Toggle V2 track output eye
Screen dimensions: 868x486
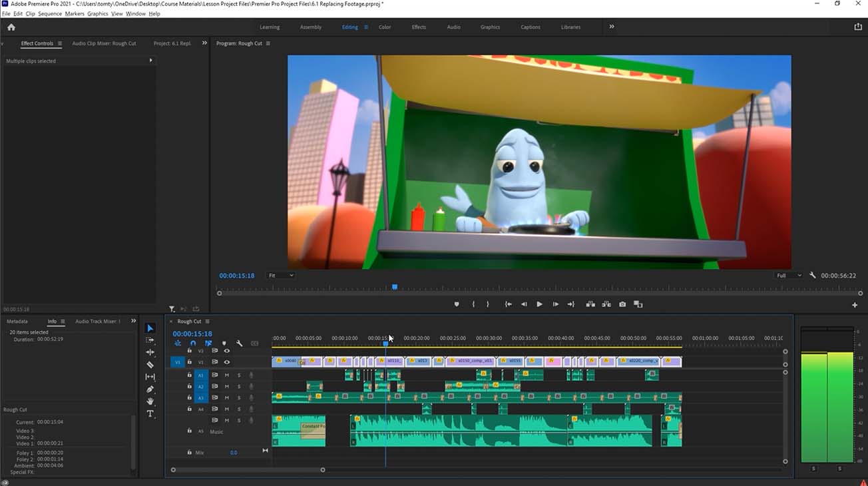coord(226,351)
